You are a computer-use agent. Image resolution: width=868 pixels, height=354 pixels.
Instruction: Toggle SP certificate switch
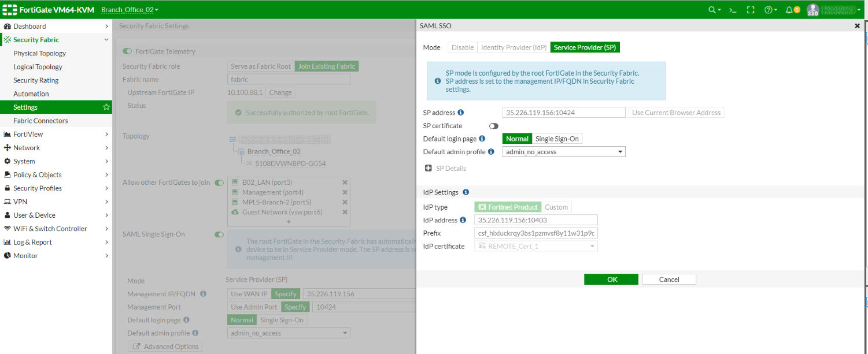tap(494, 126)
